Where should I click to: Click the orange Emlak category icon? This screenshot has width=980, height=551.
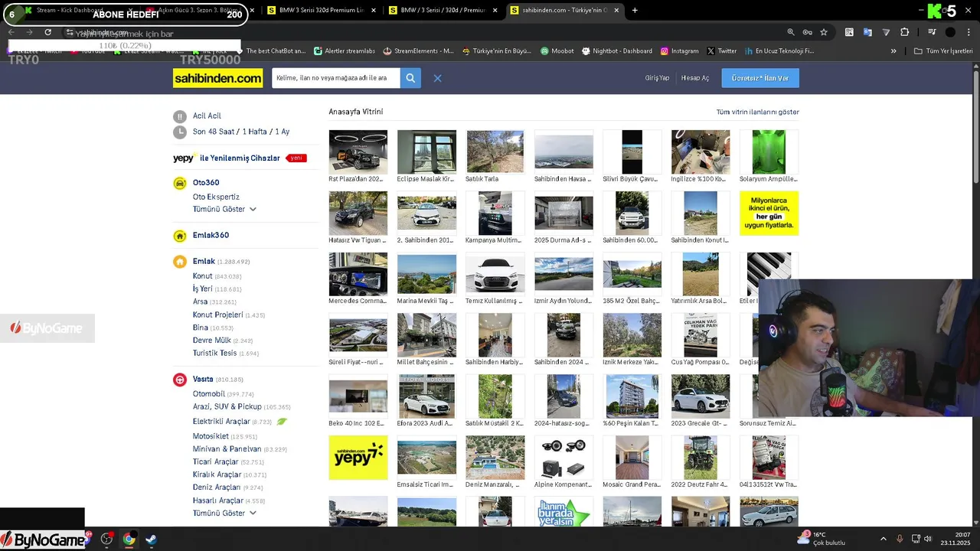coord(179,262)
